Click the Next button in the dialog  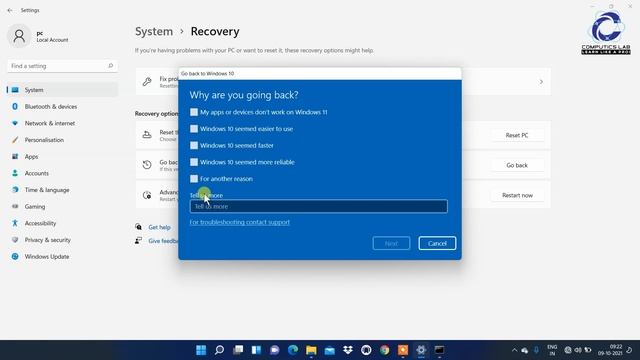[391, 243]
